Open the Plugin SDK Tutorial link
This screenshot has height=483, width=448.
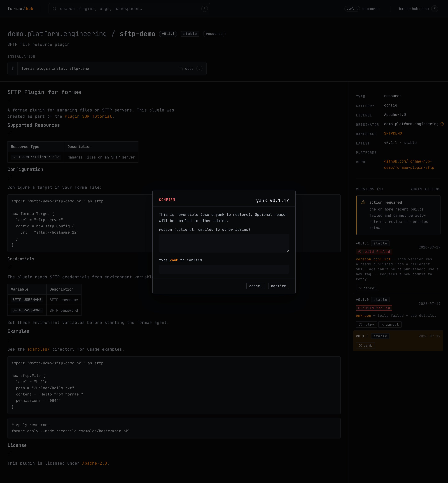88,116
